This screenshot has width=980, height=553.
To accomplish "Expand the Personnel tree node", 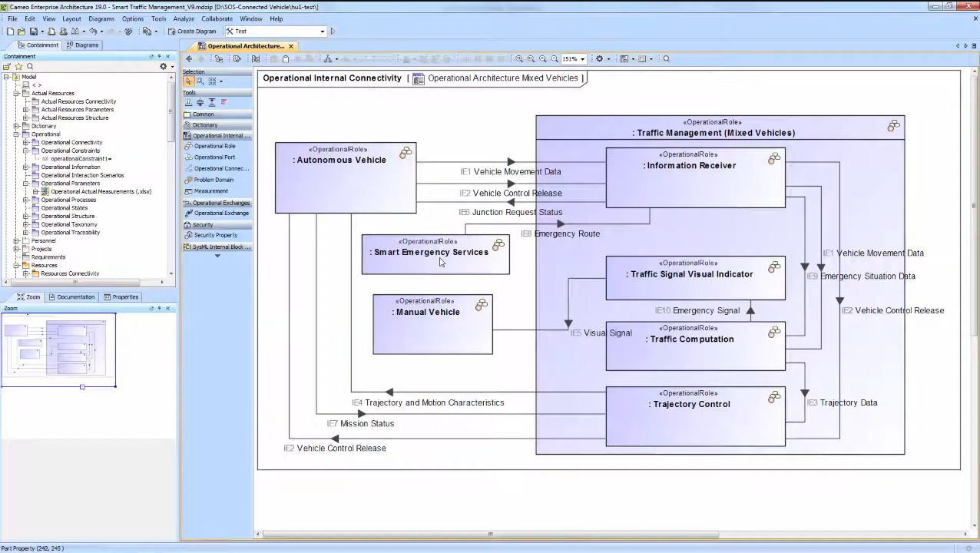I will click(16, 240).
